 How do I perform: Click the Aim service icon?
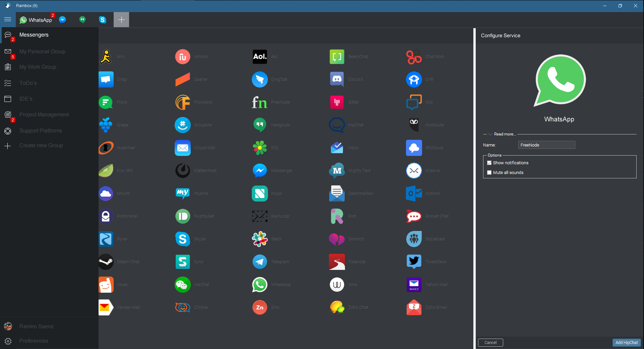click(x=106, y=57)
